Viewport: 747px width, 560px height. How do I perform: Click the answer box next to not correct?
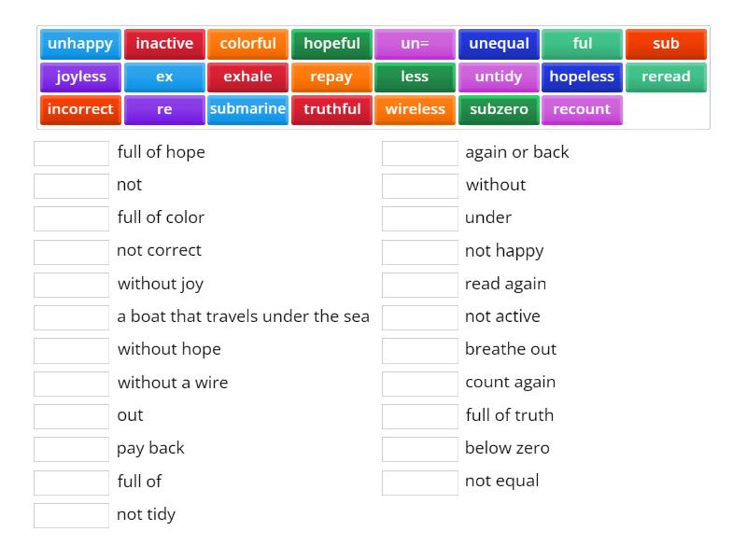71,251
